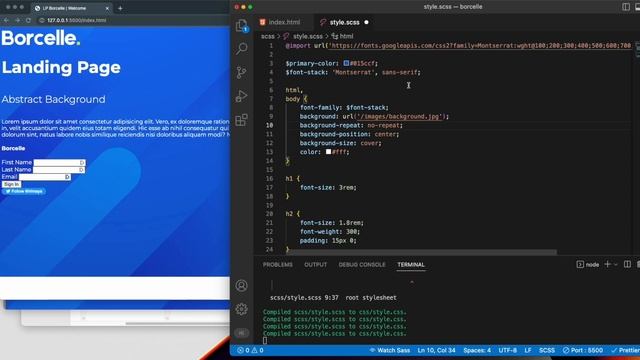Open the PROBLEMS panel tab
Screen dimensions: 640x360
278,264
